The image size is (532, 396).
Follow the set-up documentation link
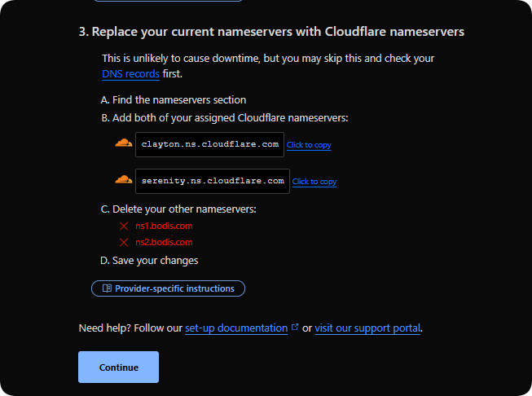tap(236, 328)
